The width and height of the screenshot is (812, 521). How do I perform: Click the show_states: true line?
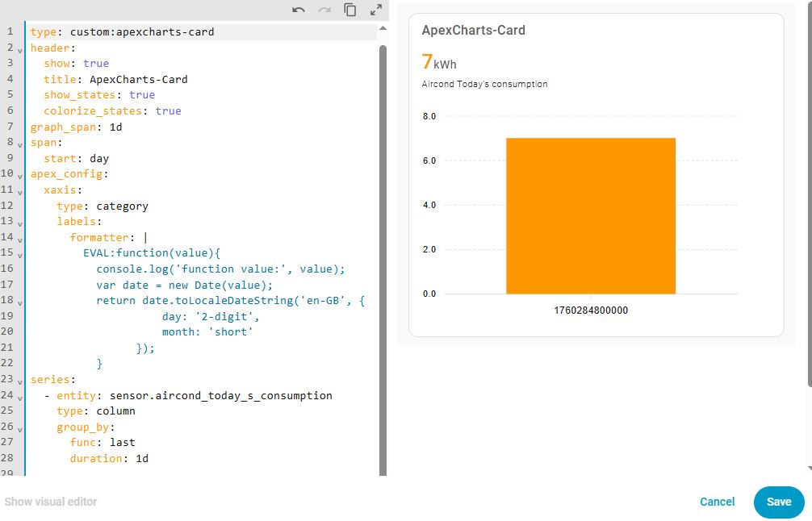pyautogui.click(x=99, y=95)
